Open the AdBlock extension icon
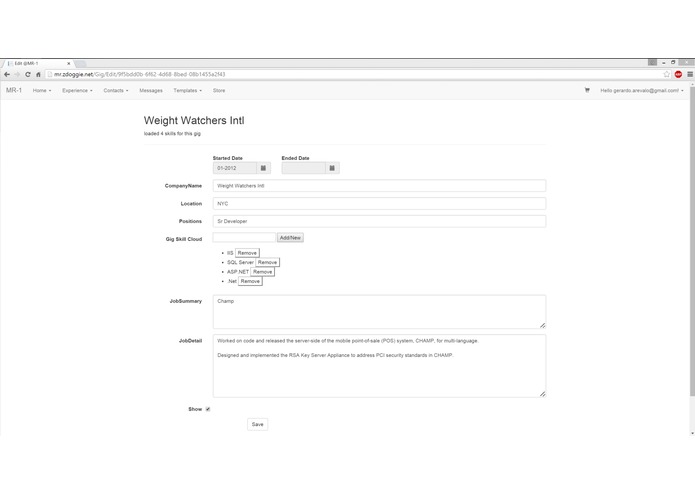 tap(678, 74)
